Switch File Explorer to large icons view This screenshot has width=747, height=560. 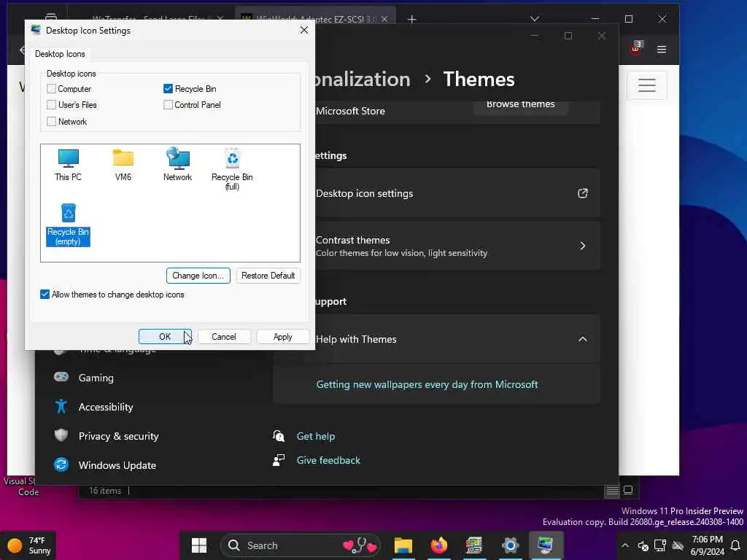click(628, 490)
